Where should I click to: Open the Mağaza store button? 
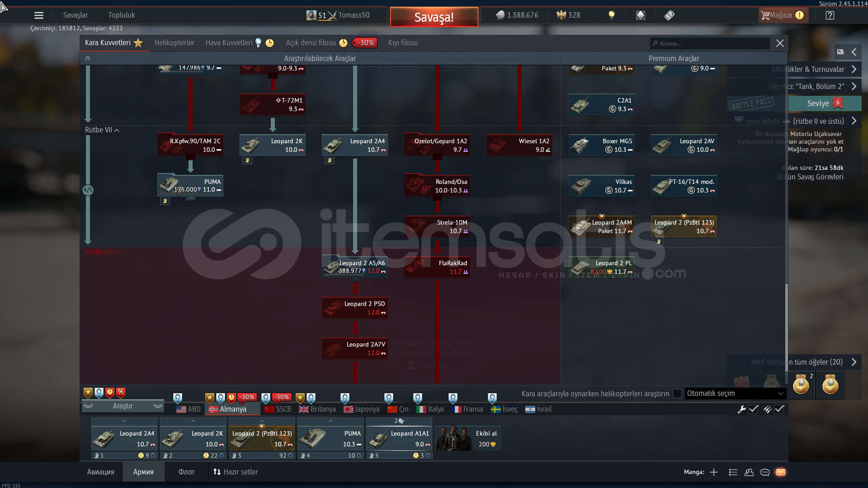click(x=782, y=15)
